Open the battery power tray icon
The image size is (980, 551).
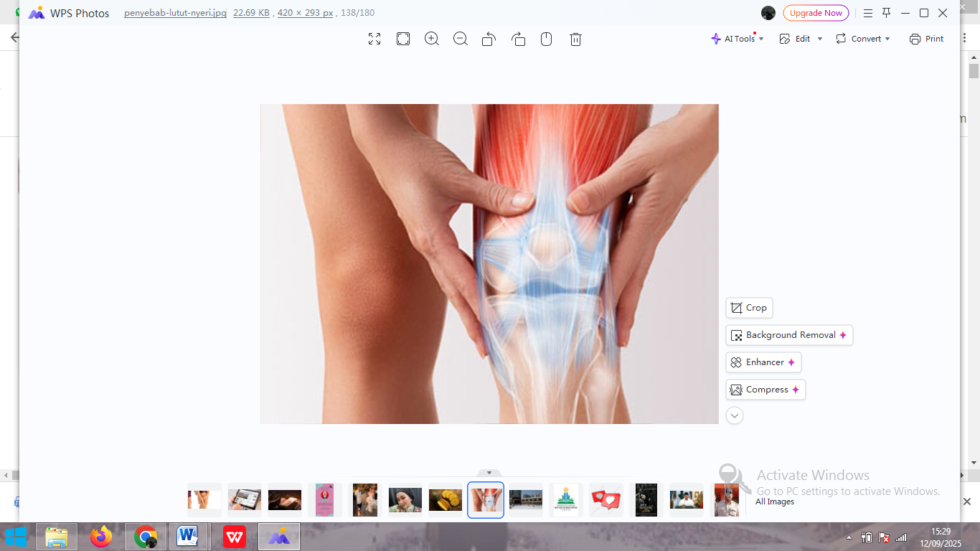[x=867, y=537]
